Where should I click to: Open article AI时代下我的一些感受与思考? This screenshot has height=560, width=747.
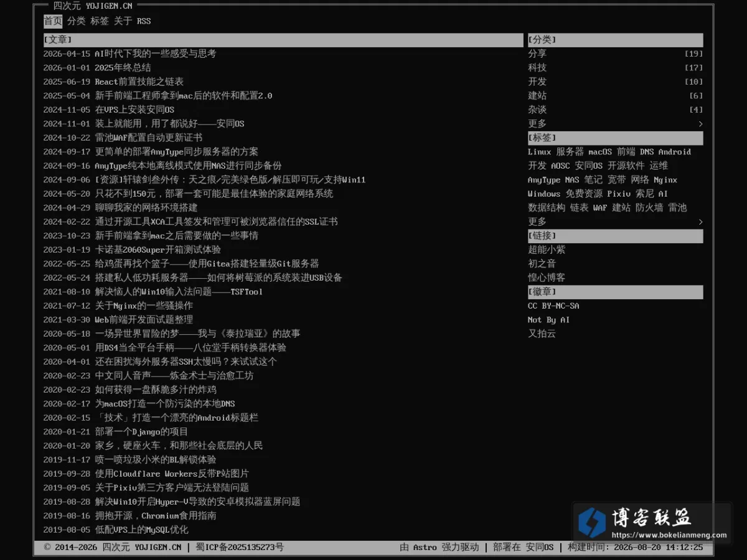(156, 54)
